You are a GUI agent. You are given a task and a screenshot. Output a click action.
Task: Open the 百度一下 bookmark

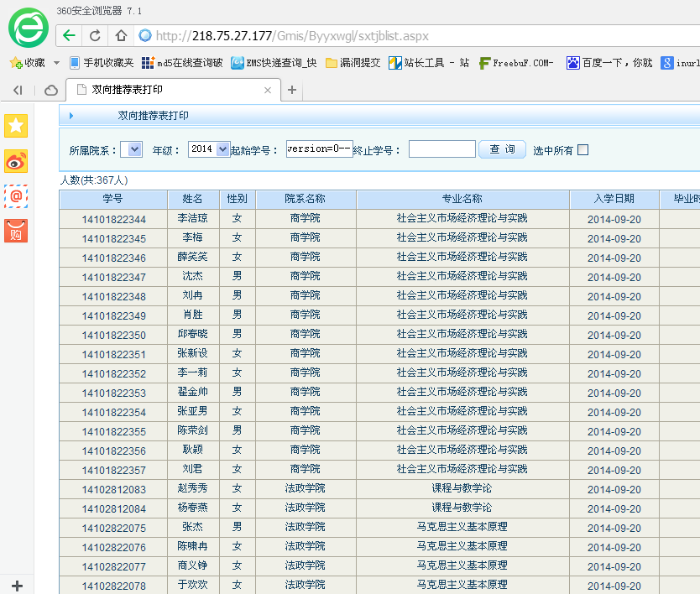(609, 63)
